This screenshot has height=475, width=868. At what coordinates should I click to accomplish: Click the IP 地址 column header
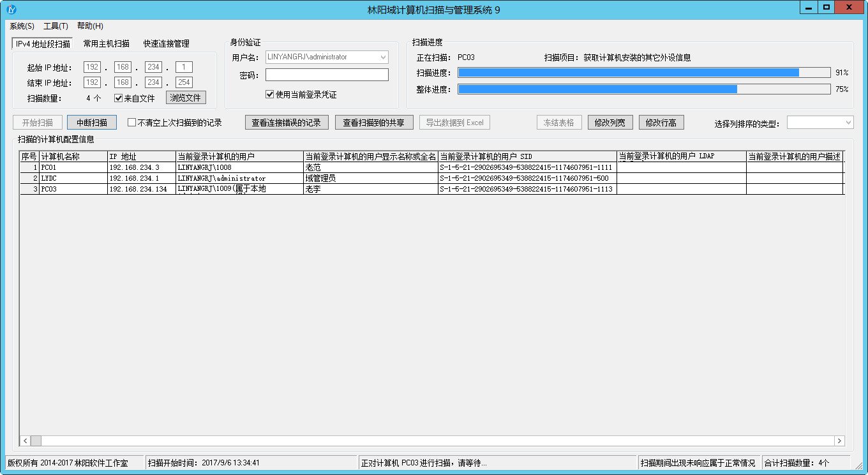(142, 156)
